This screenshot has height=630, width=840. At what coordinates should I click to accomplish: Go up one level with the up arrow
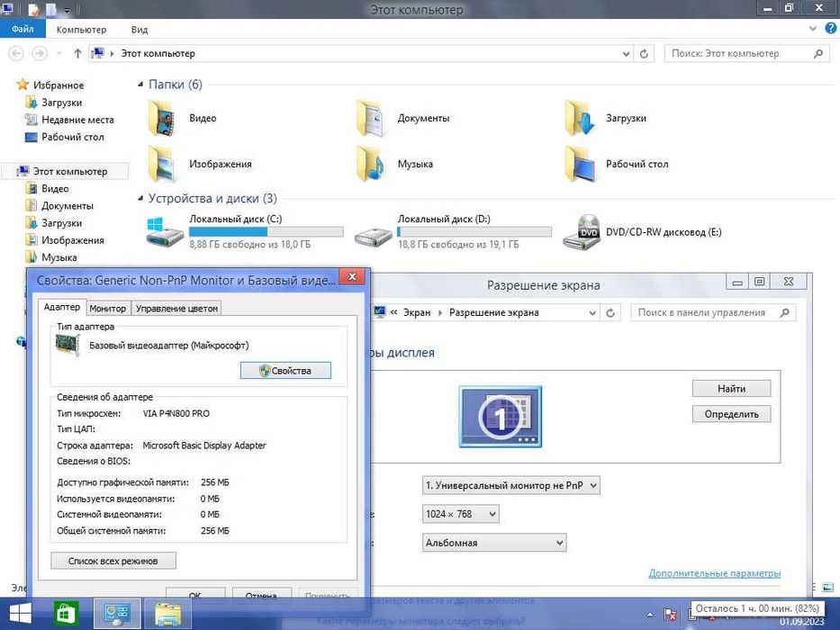pyautogui.click(x=77, y=54)
